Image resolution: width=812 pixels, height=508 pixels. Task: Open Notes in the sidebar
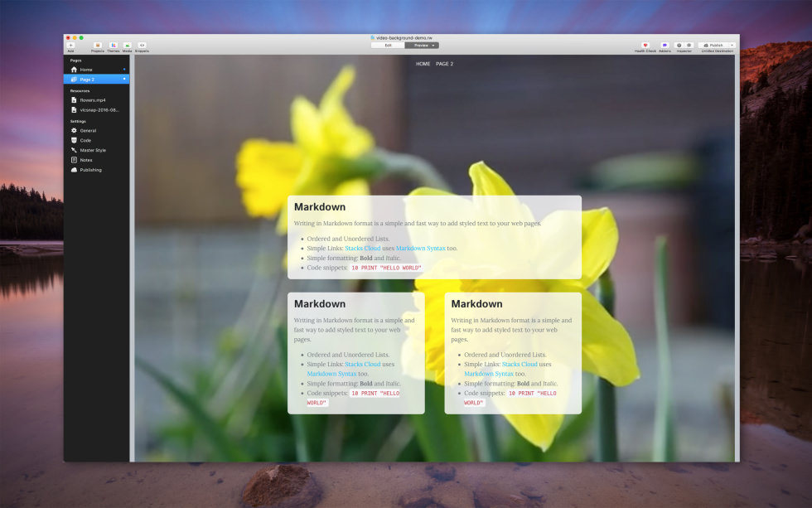click(x=96, y=160)
